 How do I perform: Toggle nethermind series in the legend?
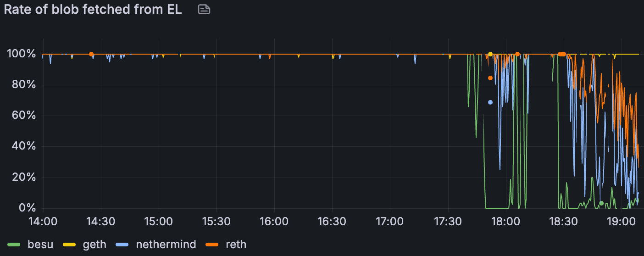coord(166,245)
